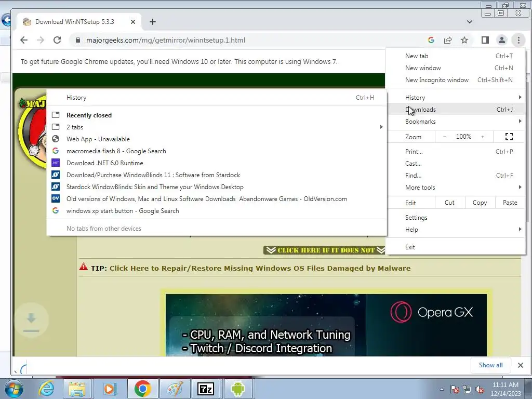Open Settings from the menu
Image resolution: width=532 pixels, height=399 pixels.
tap(456, 218)
